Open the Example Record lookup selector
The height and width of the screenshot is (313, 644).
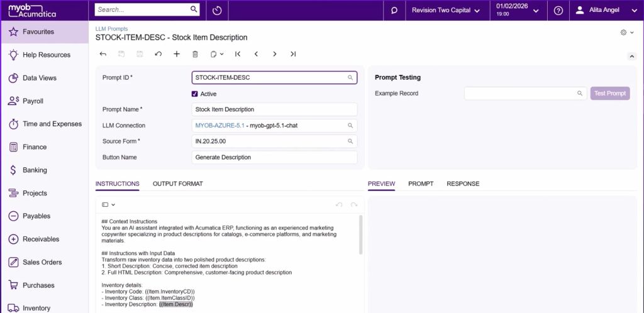coord(580,94)
